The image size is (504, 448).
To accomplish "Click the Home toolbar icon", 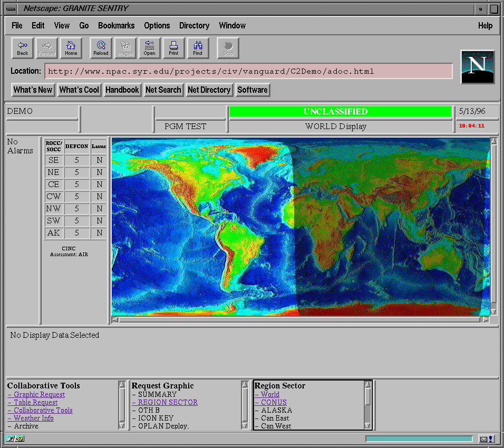I will click(71, 48).
